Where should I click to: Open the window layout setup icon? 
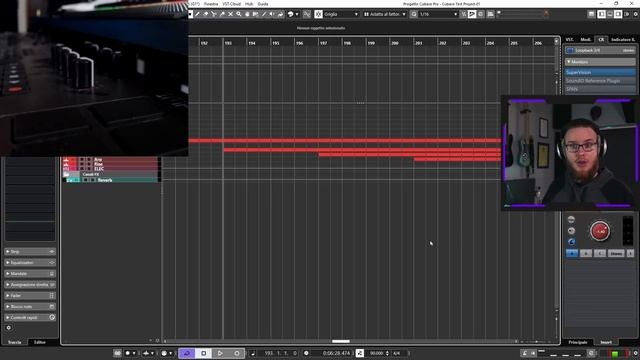pyautogui.click(x=591, y=14)
